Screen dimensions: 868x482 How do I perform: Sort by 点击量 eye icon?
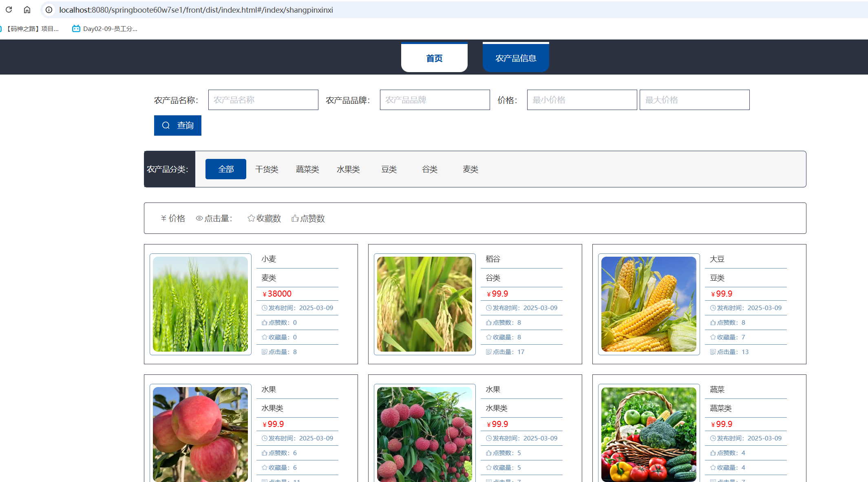(x=199, y=218)
